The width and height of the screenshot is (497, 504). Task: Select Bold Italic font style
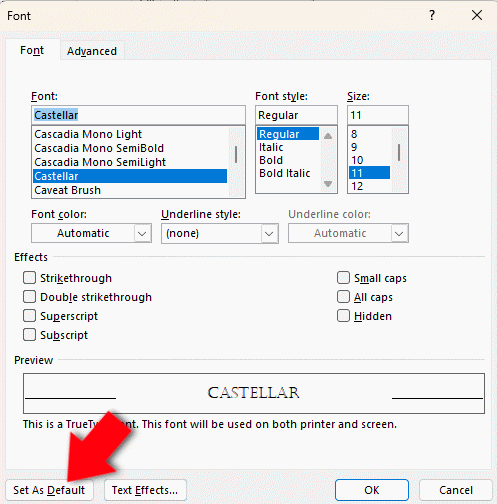coord(288,173)
